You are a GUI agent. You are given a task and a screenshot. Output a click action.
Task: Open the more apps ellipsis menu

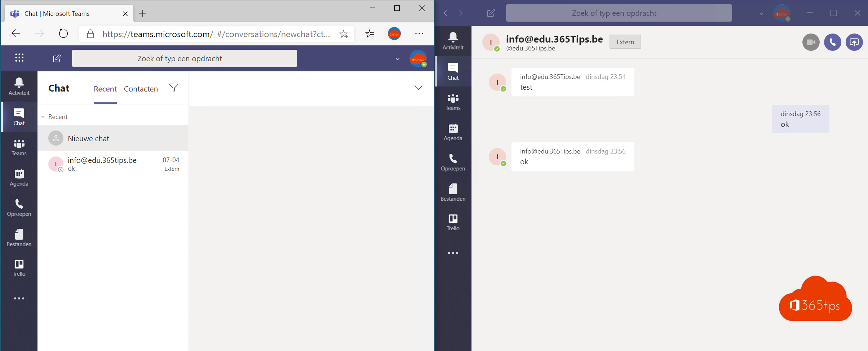(x=19, y=298)
